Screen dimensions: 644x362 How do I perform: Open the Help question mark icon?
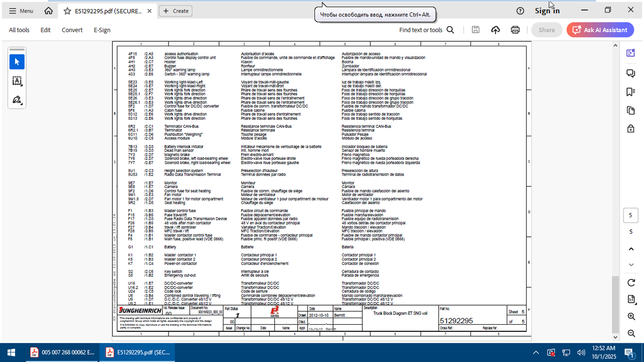coord(520,11)
